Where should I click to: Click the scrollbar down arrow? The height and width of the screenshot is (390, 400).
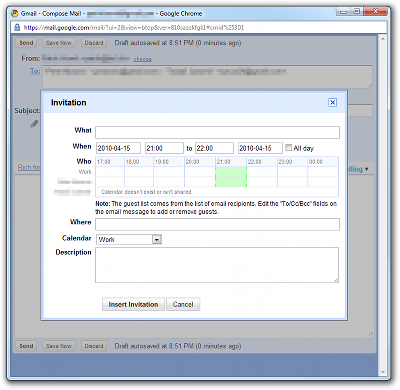pos(383,372)
